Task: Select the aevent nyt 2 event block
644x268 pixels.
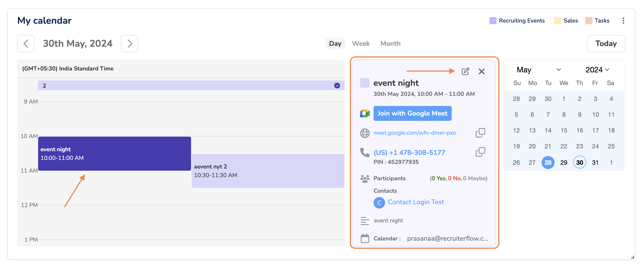Action: [268, 171]
